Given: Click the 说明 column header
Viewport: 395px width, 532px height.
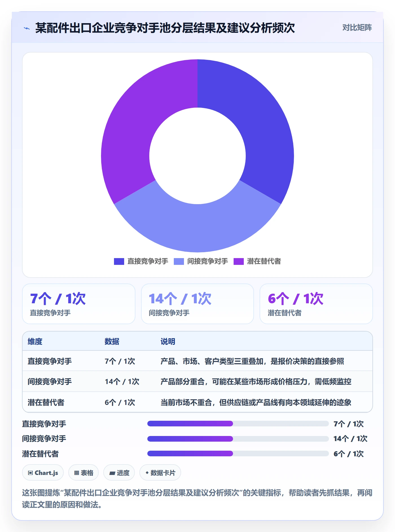Looking at the screenshot, I should coord(168,341).
